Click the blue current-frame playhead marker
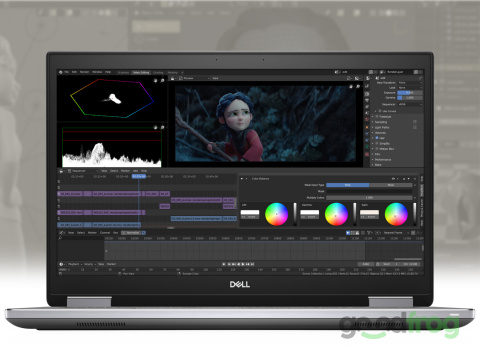The height and width of the screenshot is (360, 480). (x=139, y=176)
